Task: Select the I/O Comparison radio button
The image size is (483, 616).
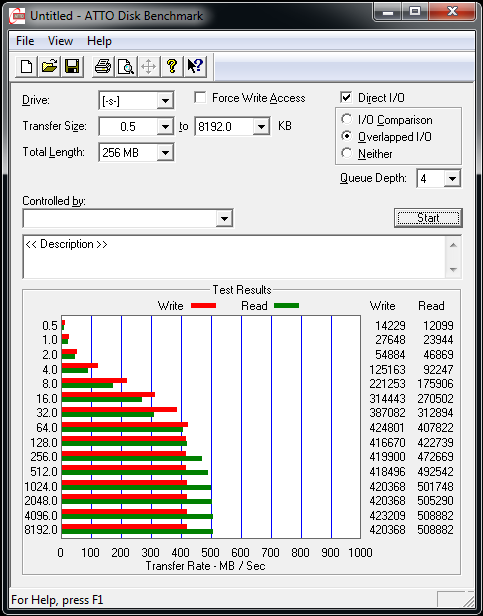Action: tap(347, 119)
